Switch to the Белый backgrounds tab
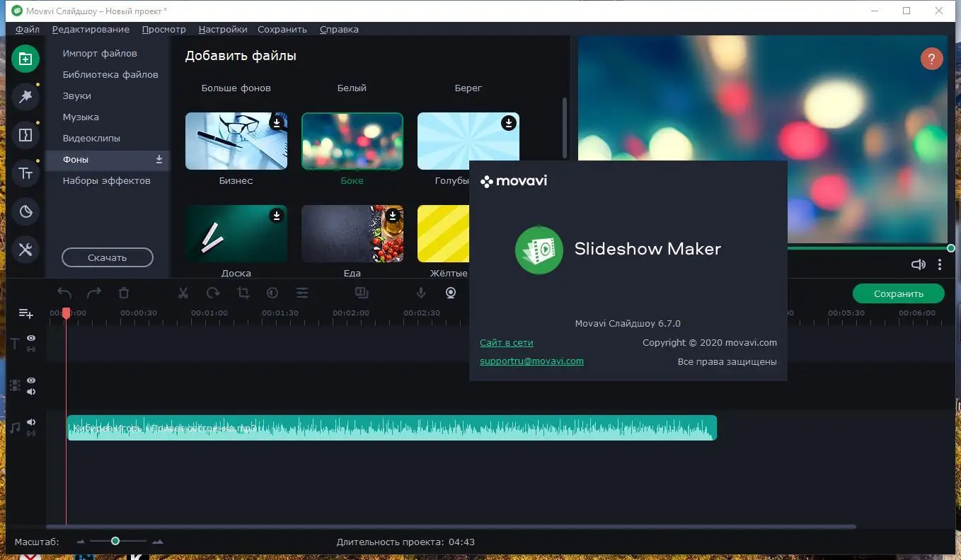Screen dimensions: 961x560 coord(352,88)
